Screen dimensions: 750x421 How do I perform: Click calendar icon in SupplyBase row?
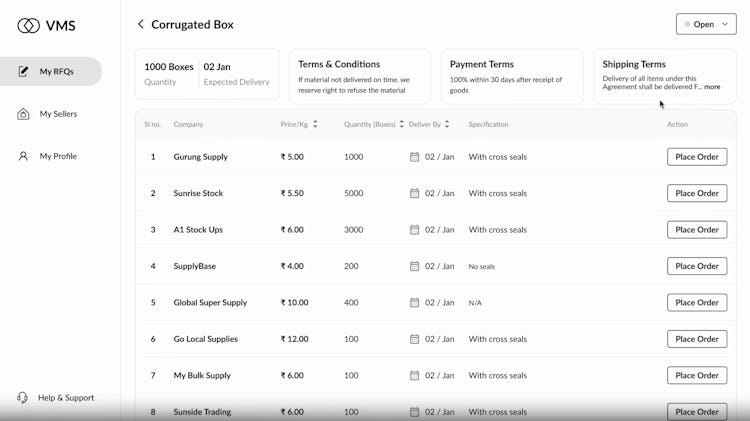tap(414, 266)
